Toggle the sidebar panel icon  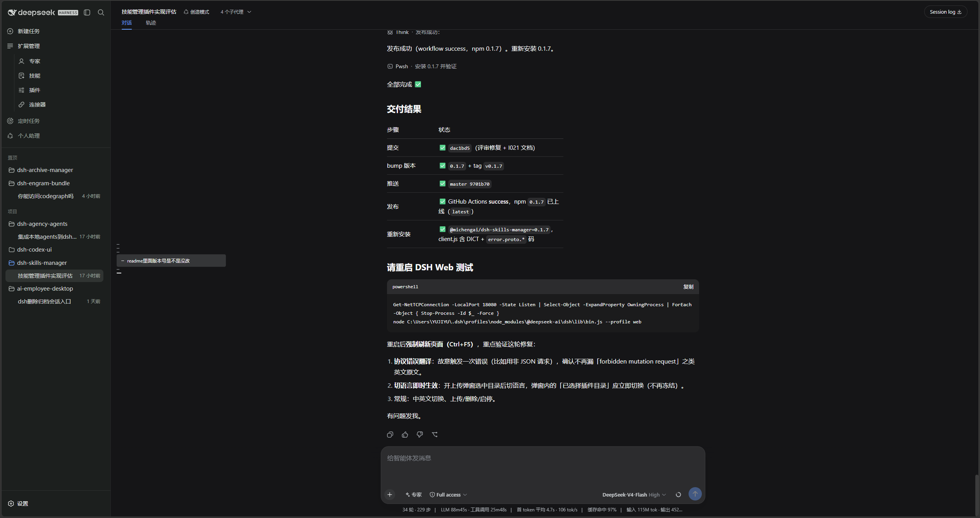click(x=87, y=12)
